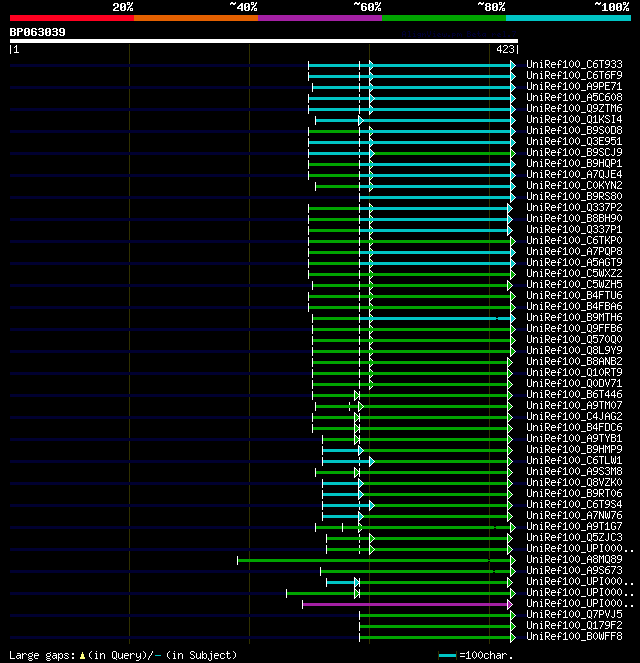Click the UniRef100_A7NW76 label
Image resolution: width=640 pixels, height=663 pixels.
(x=574, y=515)
